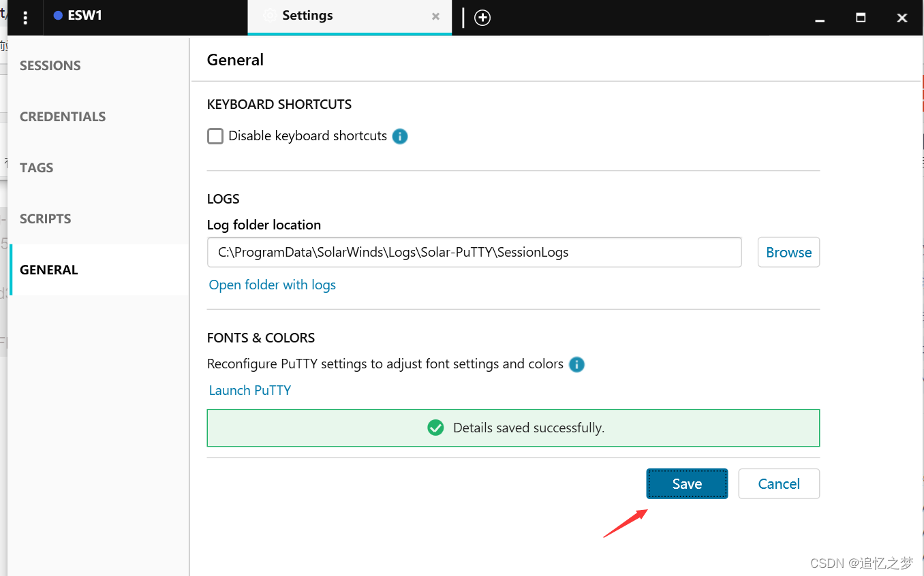Launch PuTTY link
This screenshot has width=924, height=576.
pos(250,391)
